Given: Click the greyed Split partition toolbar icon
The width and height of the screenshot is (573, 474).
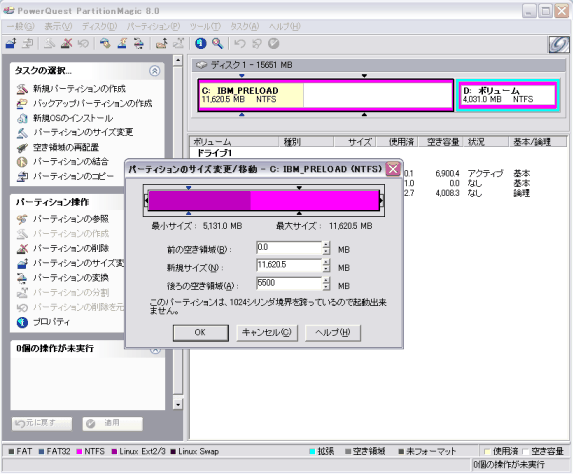Looking at the screenshot, I should (x=178, y=43).
